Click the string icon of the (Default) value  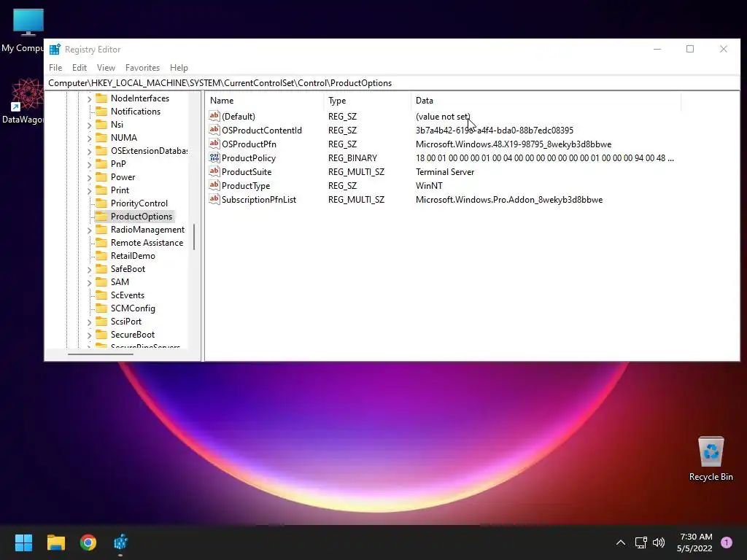214,116
